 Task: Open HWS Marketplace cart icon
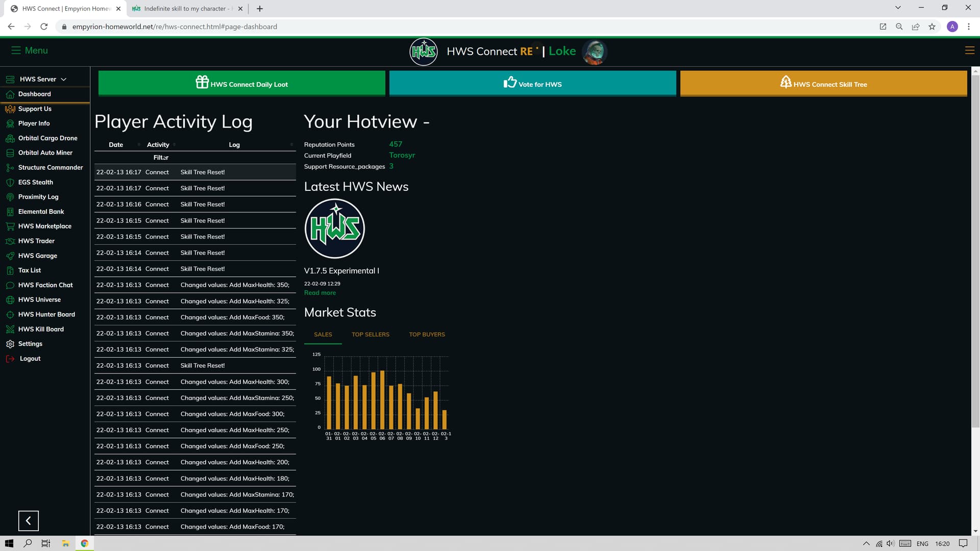pos(10,227)
